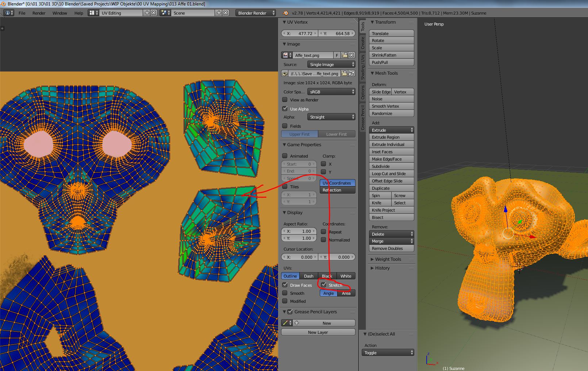Click the Subdivide button
588x371 pixels.
click(x=391, y=166)
